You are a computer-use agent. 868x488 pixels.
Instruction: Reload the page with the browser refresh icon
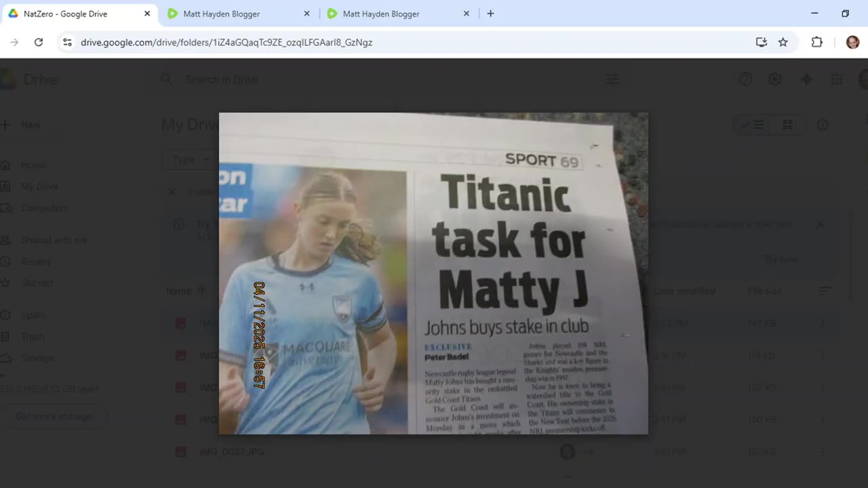click(39, 42)
